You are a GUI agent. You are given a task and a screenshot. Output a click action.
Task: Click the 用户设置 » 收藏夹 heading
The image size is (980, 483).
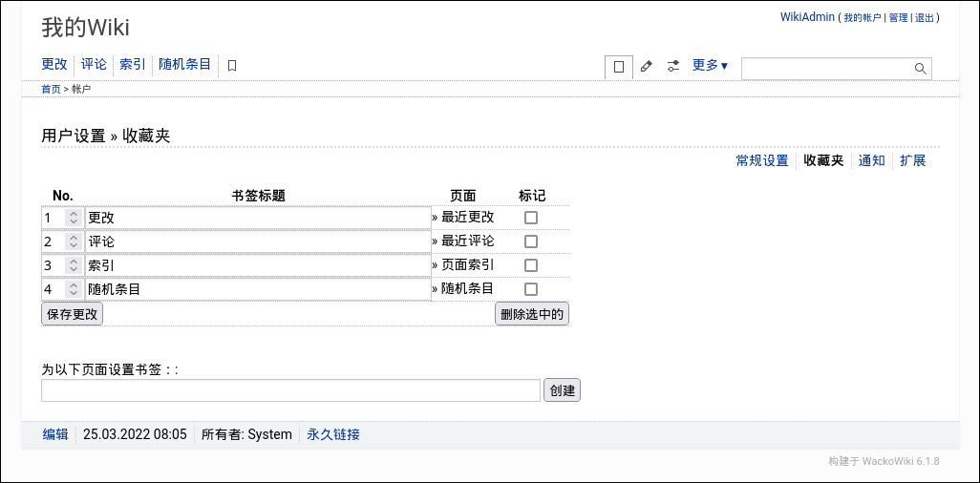coord(106,136)
